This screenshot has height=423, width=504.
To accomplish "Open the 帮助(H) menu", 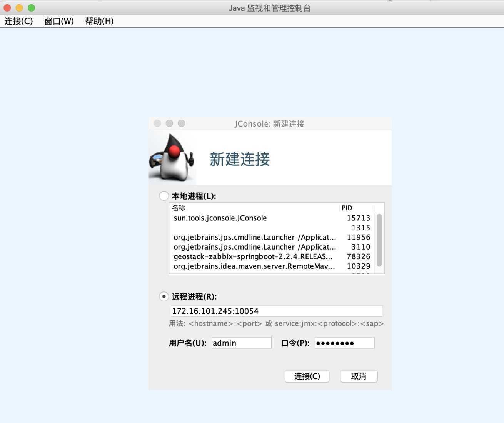I will click(x=99, y=21).
